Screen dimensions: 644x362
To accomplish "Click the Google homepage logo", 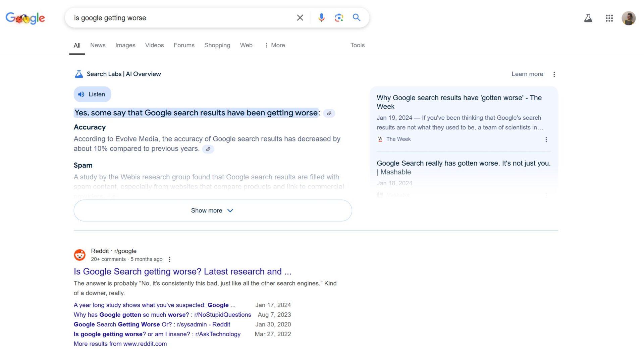I will pos(25,18).
